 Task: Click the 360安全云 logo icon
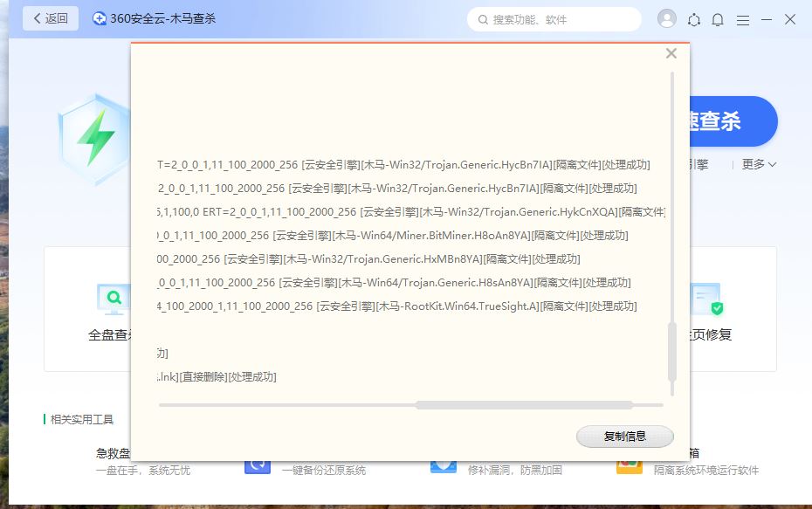100,18
